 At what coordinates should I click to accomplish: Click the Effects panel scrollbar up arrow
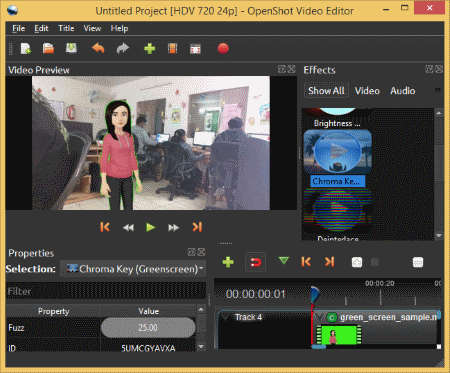(439, 113)
